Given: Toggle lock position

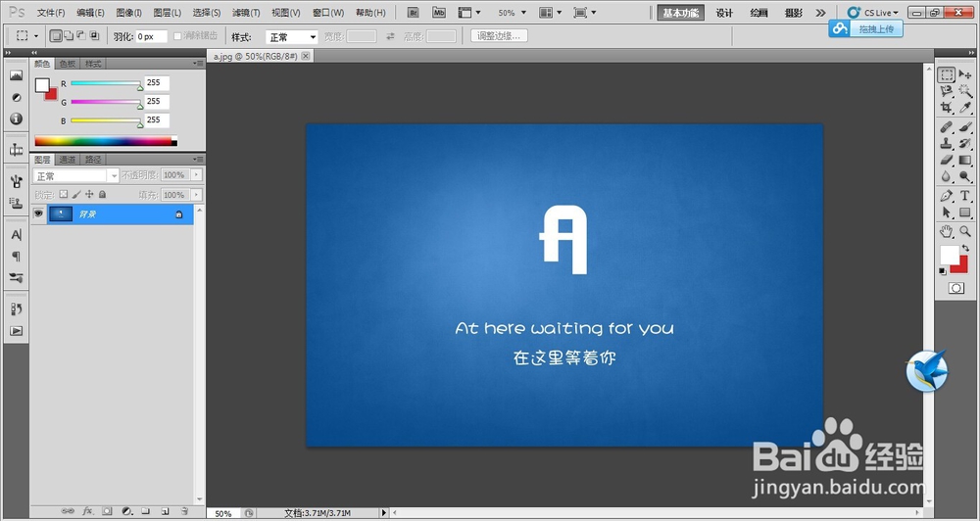Looking at the screenshot, I should [89, 195].
